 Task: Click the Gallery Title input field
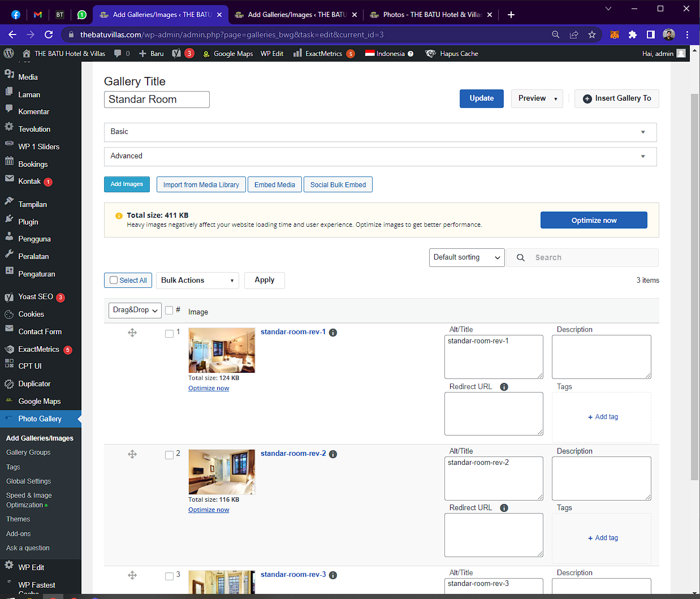pos(157,100)
